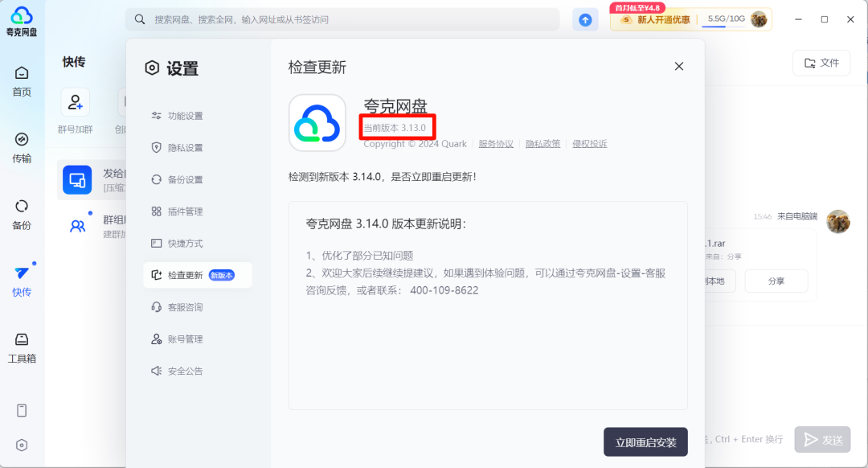This screenshot has width=868, height=468.
Task: Open the 夸克网盘 logo in top-left corner
Action: click(22, 20)
